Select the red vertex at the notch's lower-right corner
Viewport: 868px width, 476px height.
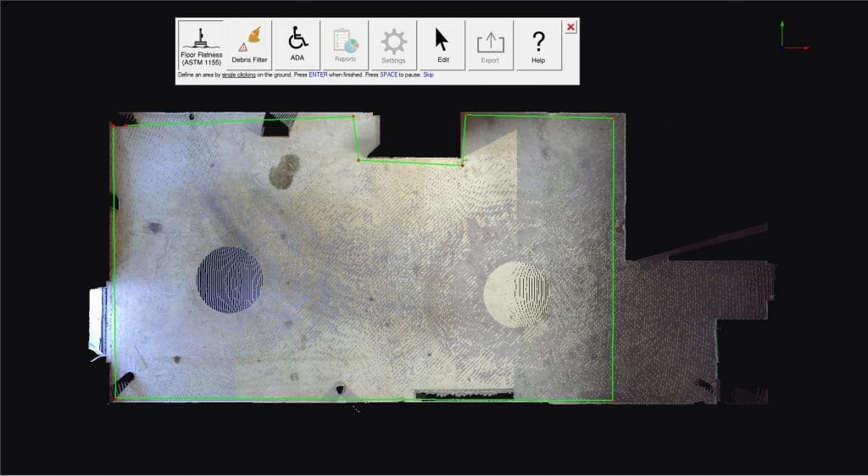pos(462,165)
